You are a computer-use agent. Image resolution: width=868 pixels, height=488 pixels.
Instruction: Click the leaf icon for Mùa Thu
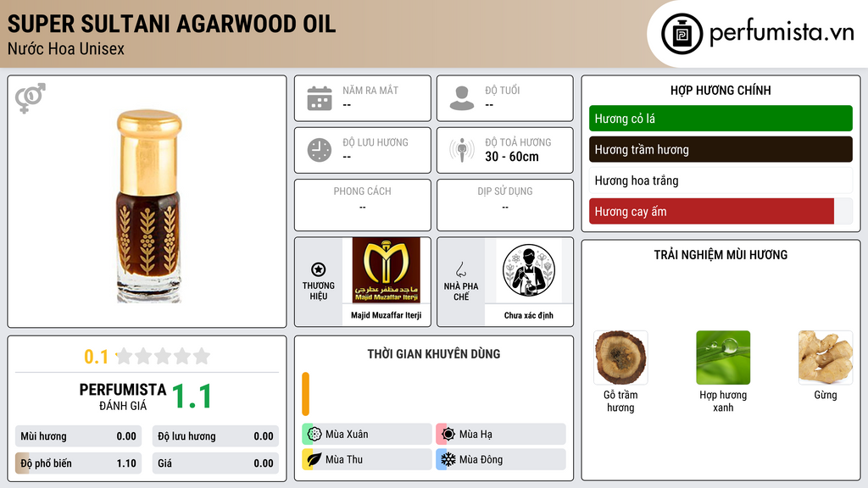[314, 459]
